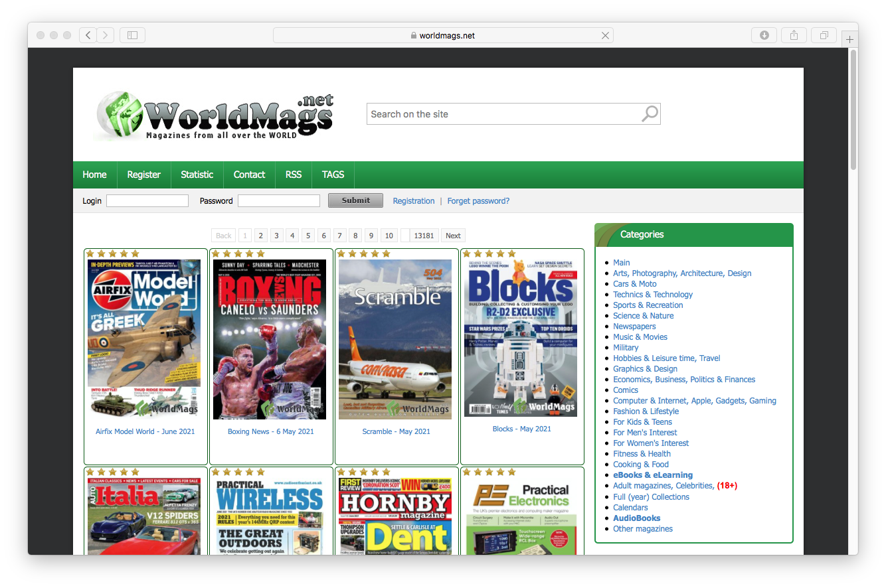Select the Calendars category
Screen dimensions: 886x588
tap(630, 508)
